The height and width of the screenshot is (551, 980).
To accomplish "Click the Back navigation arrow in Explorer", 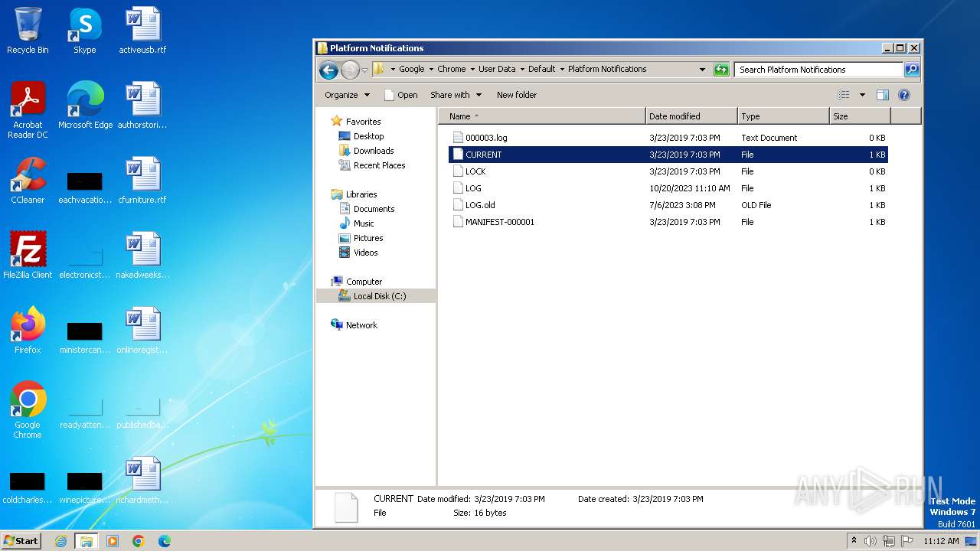I will (328, 70).
